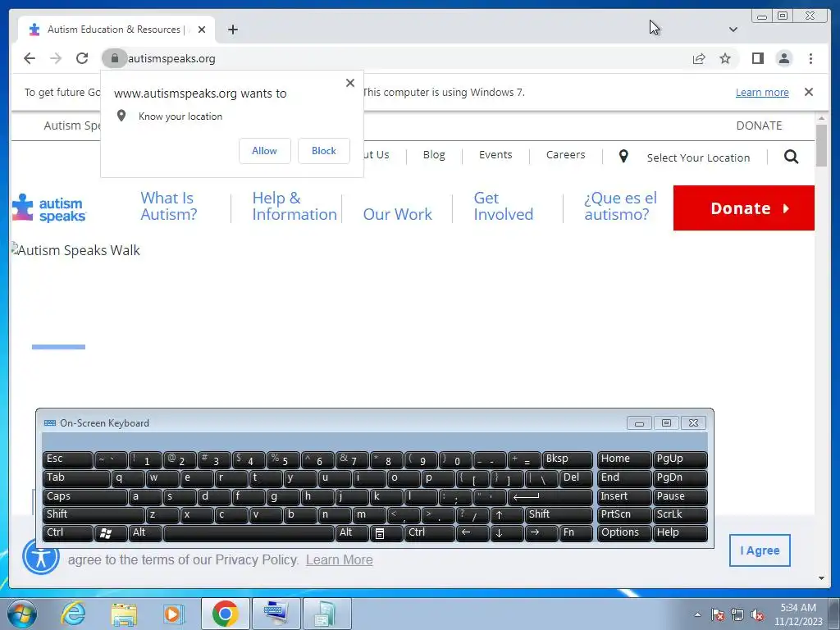The image size is (840, 630).
Task: Click Select Your Location
Action: [698, 157]
